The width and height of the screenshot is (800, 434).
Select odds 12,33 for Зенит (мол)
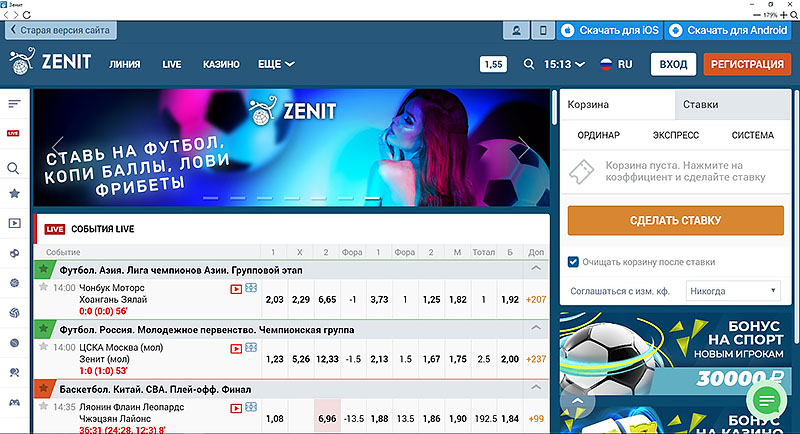pos(327,360)
